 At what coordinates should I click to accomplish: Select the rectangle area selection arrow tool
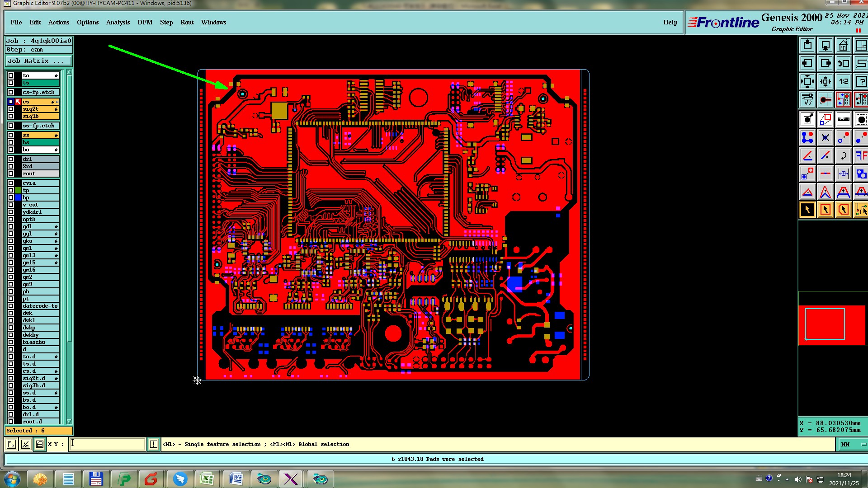point(825,210)
